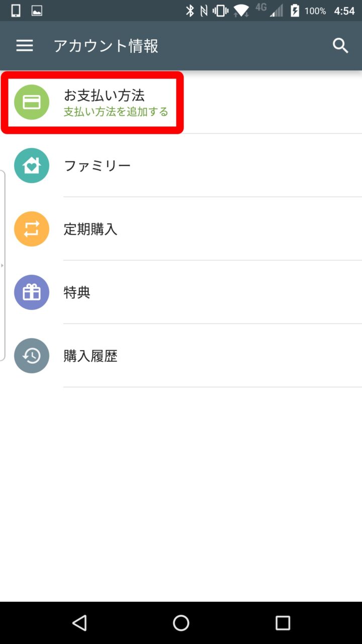Viewport: 362px width, 644px height.
Task: Tap the side drawer handle on left edge
Action: pos(3,265)
